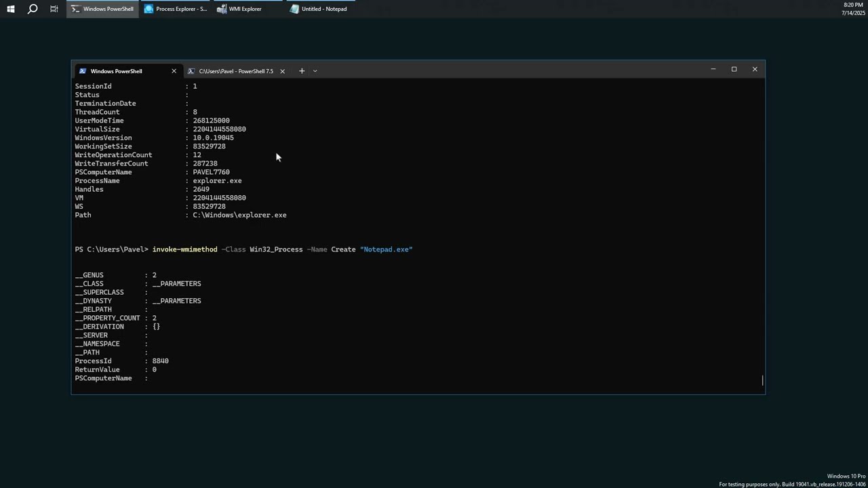Click the Handles value 2649

[x=201, y=189]
